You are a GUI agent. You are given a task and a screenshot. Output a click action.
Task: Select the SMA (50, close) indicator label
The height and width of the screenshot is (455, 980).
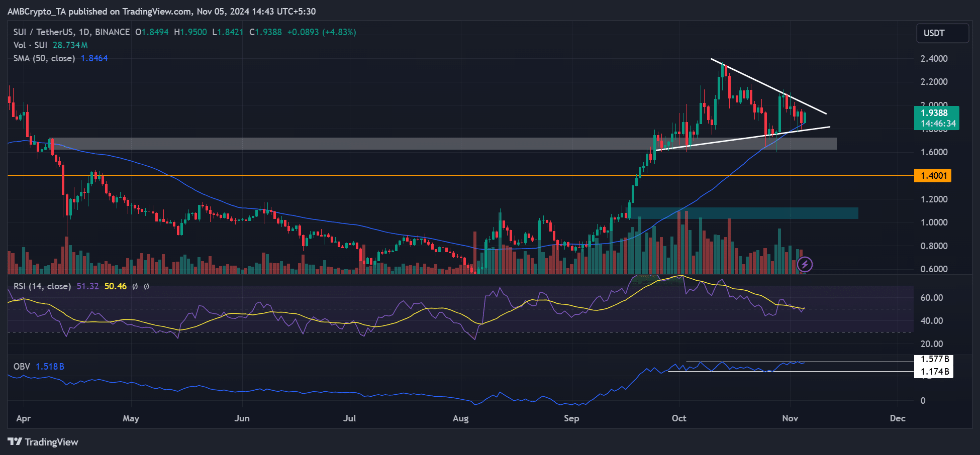[44, 58]
